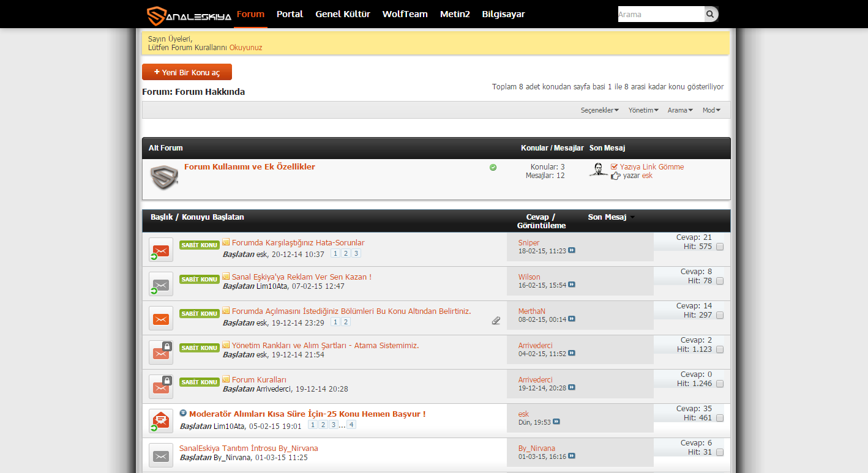868x473 pixels.
Task: Click the magnifier search button
Action: (710, 14)
